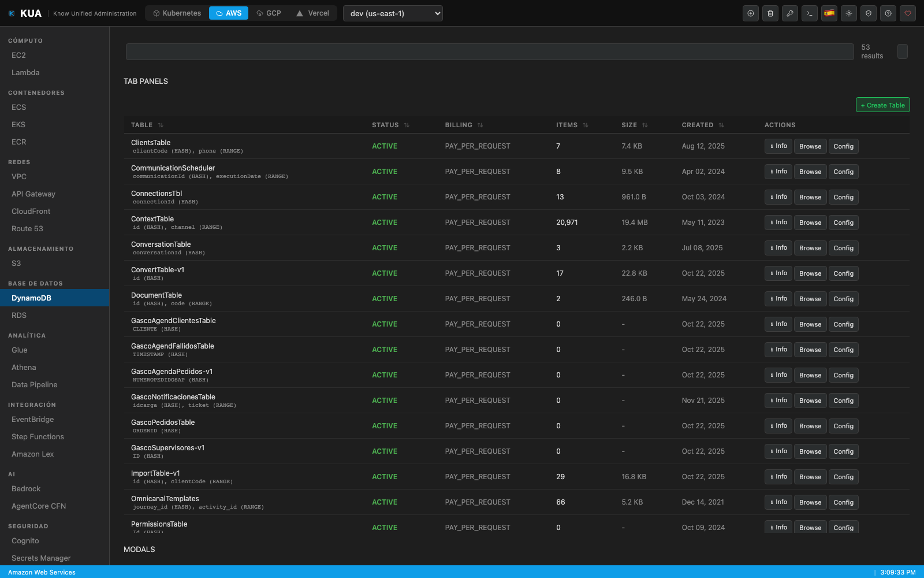The image size is (924, 578).
Task: Switch to the Vercel provider tab
Action: tap(312, 13)
